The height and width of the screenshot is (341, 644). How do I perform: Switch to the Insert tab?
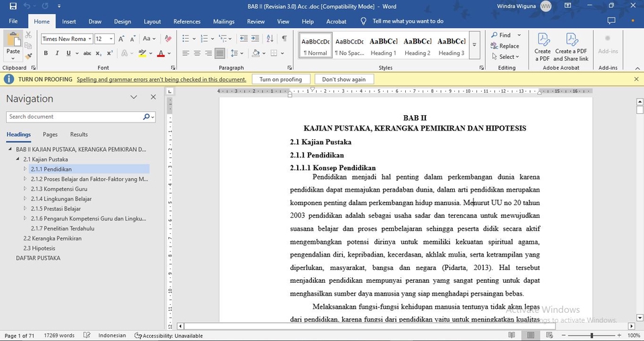click(69, 21)
